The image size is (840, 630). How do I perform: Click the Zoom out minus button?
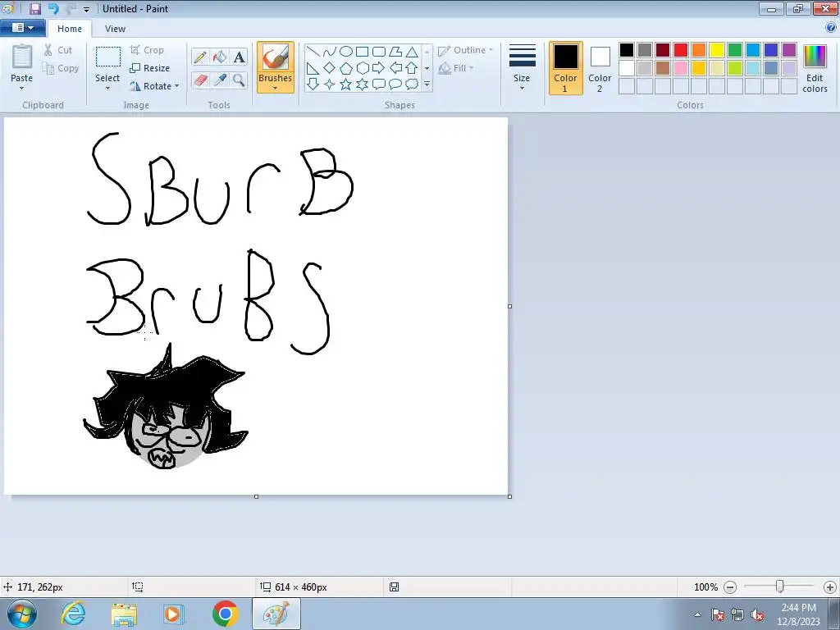point(730,587)
